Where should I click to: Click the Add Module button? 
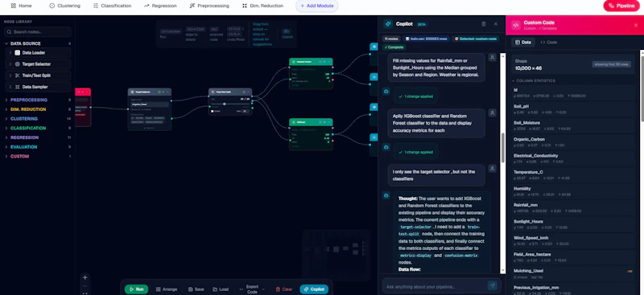click(316, 6)
